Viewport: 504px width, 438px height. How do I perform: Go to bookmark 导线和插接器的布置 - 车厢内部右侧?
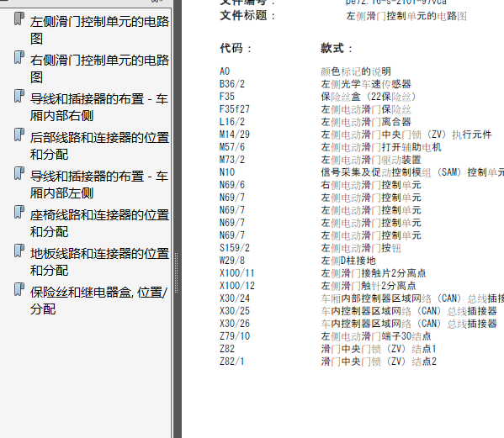point(99,108)
